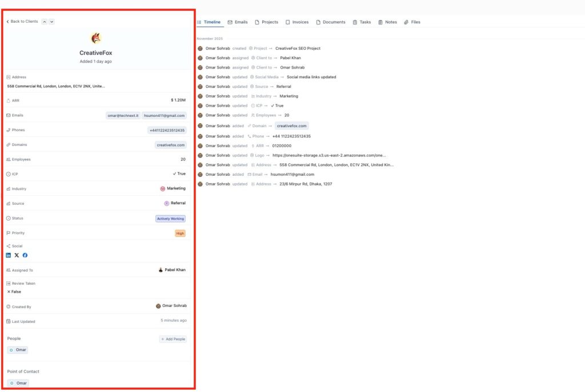Open the X social profile icon
Image resolution: width=585 pixels, height=392 pixels.
tap(17, 255)
